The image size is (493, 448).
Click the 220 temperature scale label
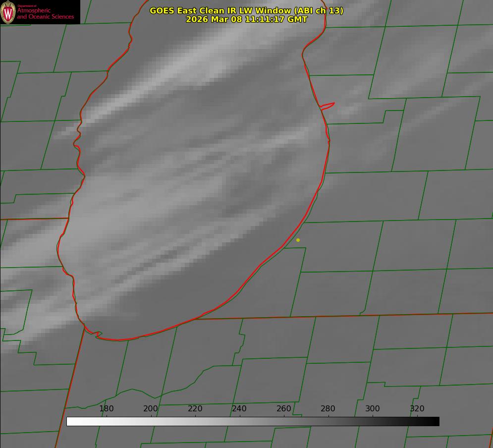[195, 409]
